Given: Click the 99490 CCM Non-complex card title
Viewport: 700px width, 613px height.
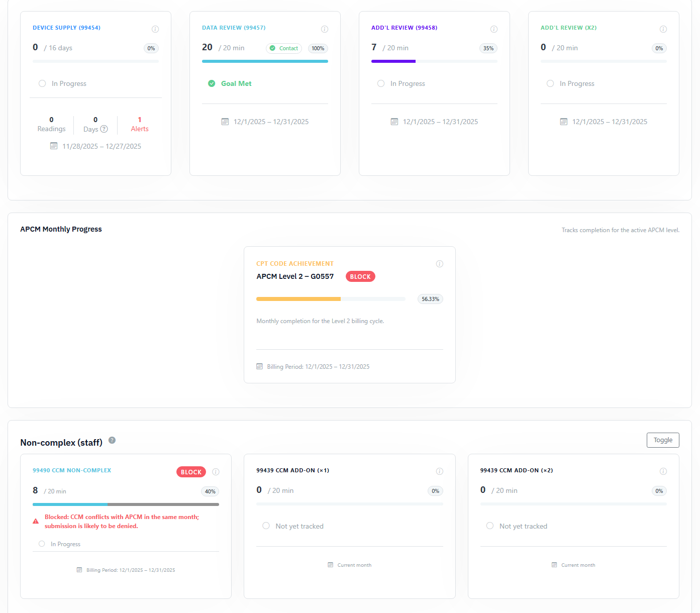Looking at the screenshot, I should pyautogui.click(x=72, y=471).
